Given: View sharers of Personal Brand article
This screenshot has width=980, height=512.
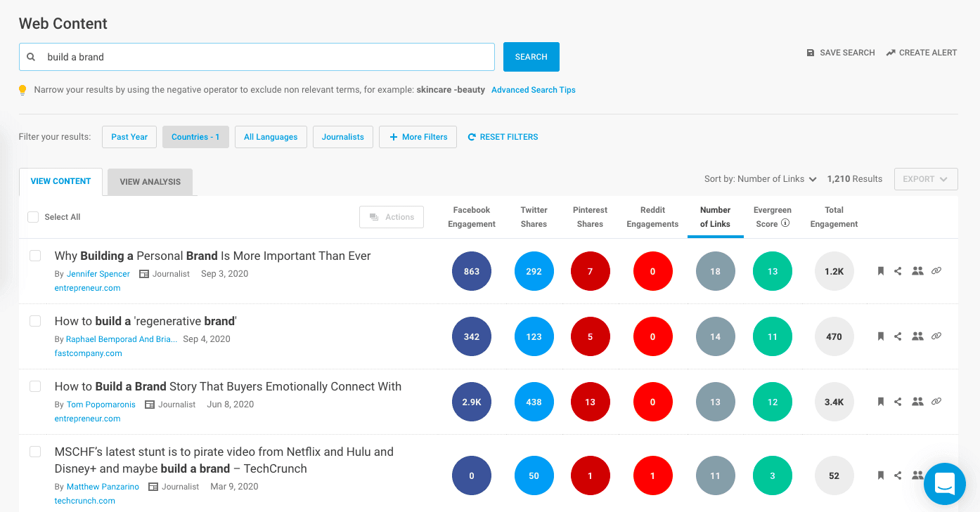Looking at the screenshot, I should click(917, 271).
